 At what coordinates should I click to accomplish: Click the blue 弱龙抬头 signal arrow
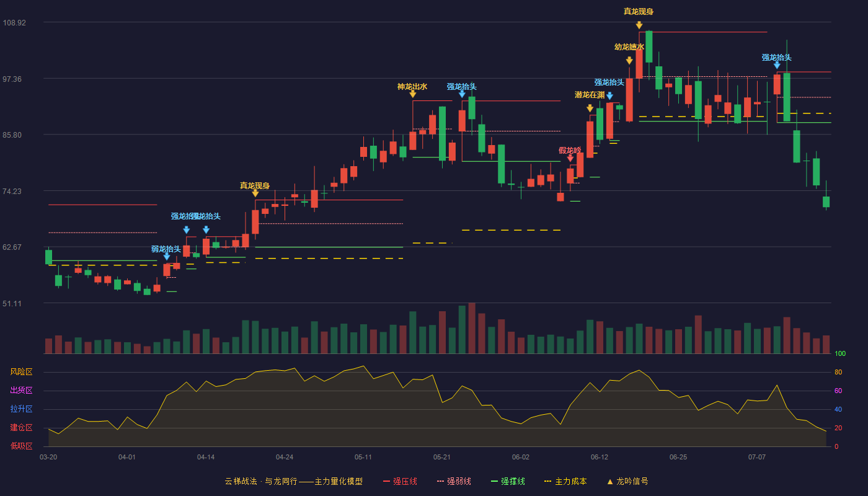click(166, 256)
